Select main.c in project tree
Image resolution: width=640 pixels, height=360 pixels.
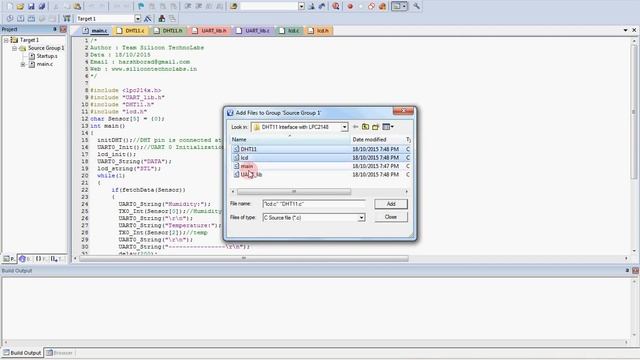(44, 64)
